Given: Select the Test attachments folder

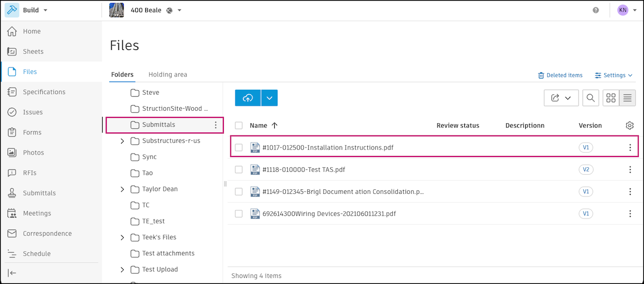Looking at the screenshot, I should pos(168,253).
